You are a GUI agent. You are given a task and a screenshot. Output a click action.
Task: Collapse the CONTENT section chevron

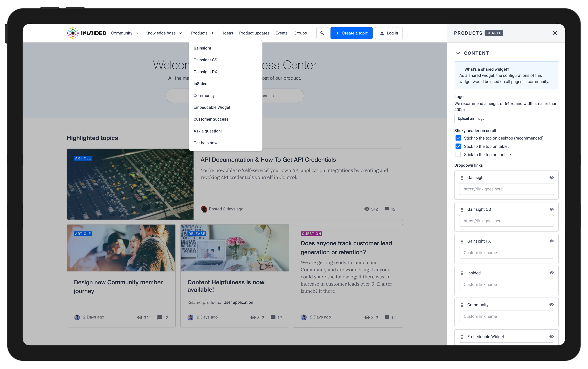(x=458, y=53)
